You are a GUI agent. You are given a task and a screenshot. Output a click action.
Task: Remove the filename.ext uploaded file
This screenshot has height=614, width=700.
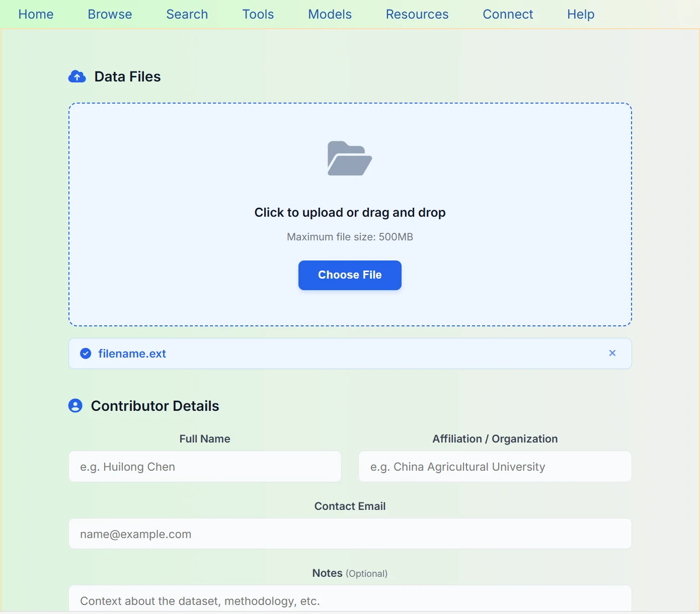(612, 353)
